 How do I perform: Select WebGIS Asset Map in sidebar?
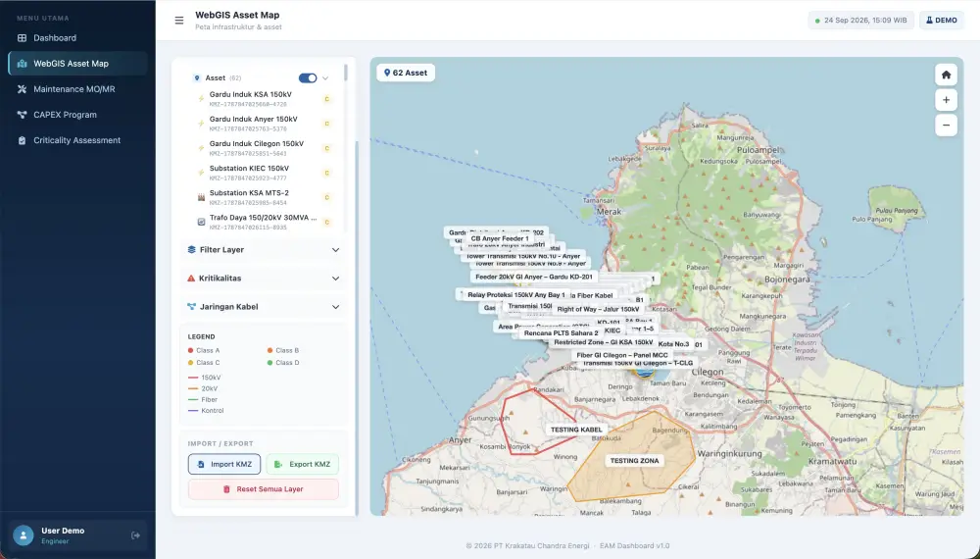[x=78, y=64]
